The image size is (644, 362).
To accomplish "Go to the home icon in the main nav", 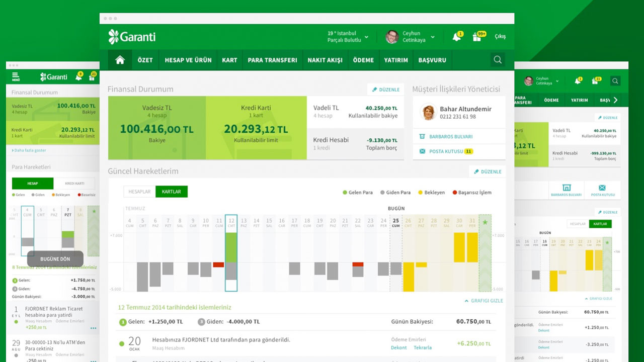I will [120, 60].
